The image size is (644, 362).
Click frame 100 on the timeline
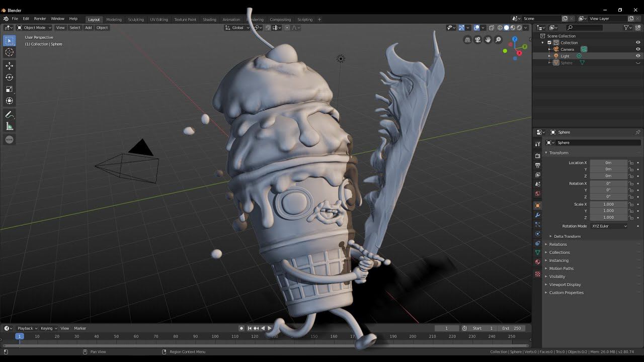215,336
